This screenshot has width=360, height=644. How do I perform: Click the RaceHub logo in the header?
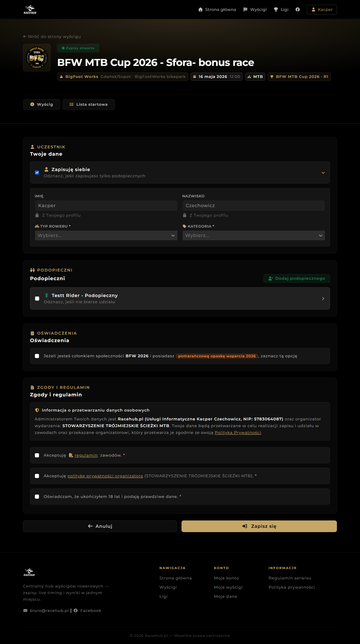point(30,10)
